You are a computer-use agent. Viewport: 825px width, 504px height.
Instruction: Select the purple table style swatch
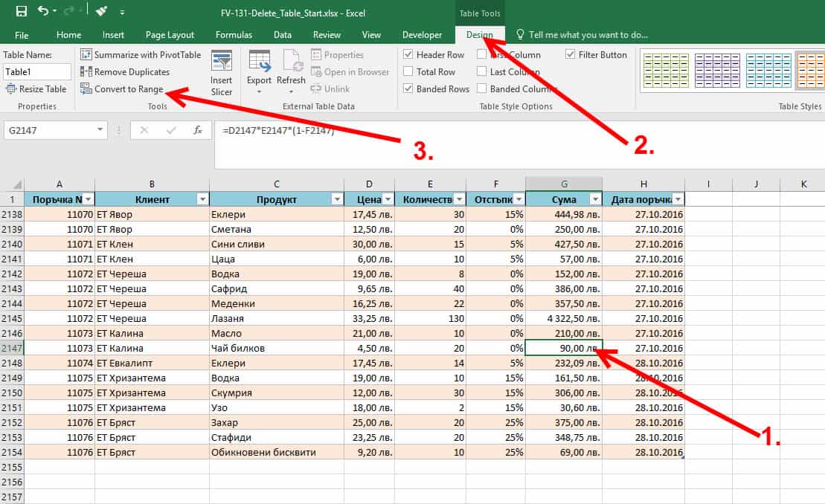[x=716, y=71]
